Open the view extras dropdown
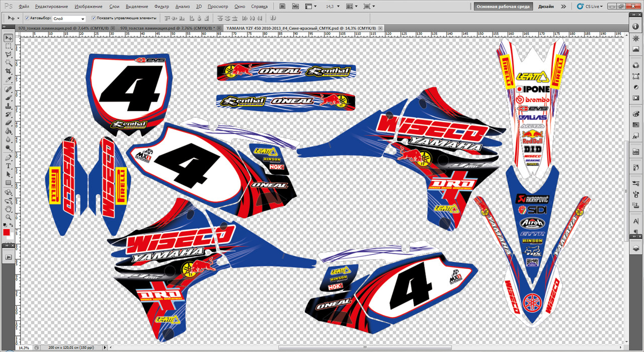Screen dimensions: 644x352 coord(311,7)
